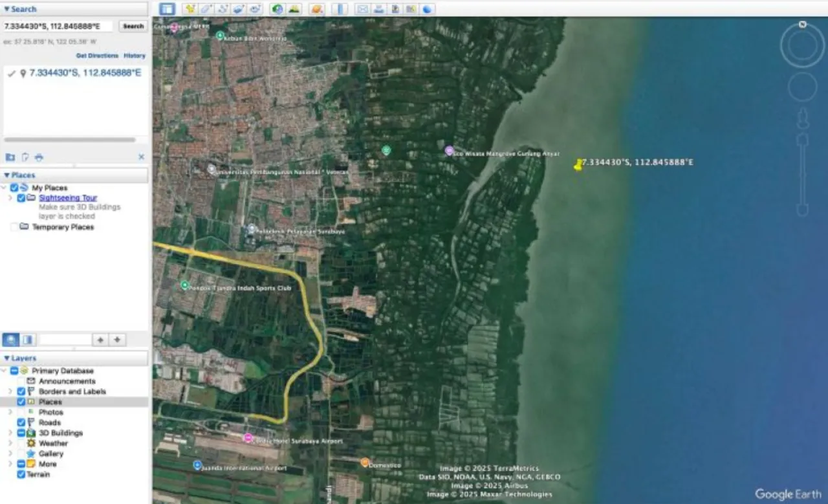Enable the Weather layer checkbox

click(x=21, y=443)
